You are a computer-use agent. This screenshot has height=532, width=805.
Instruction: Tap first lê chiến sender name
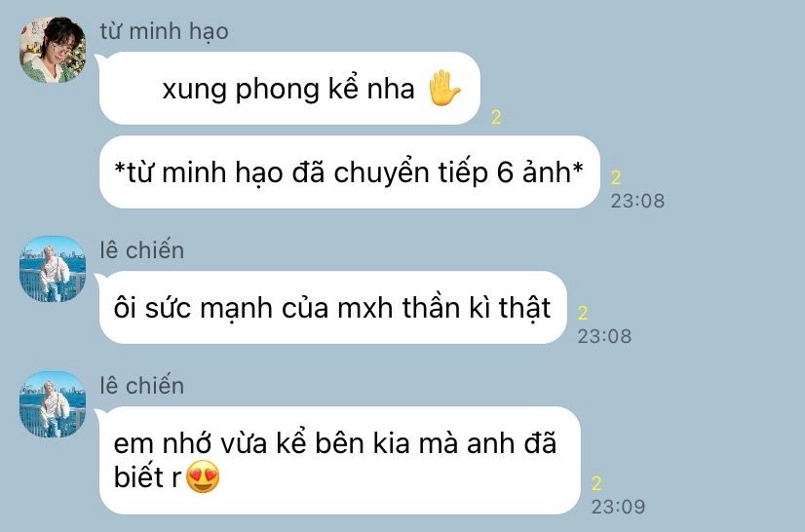point(142,250)
